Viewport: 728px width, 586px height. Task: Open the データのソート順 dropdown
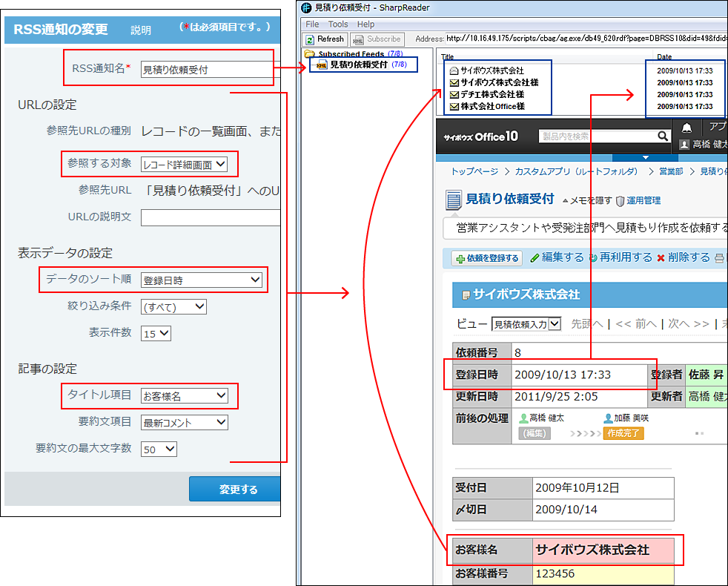[x=202, y=280]
